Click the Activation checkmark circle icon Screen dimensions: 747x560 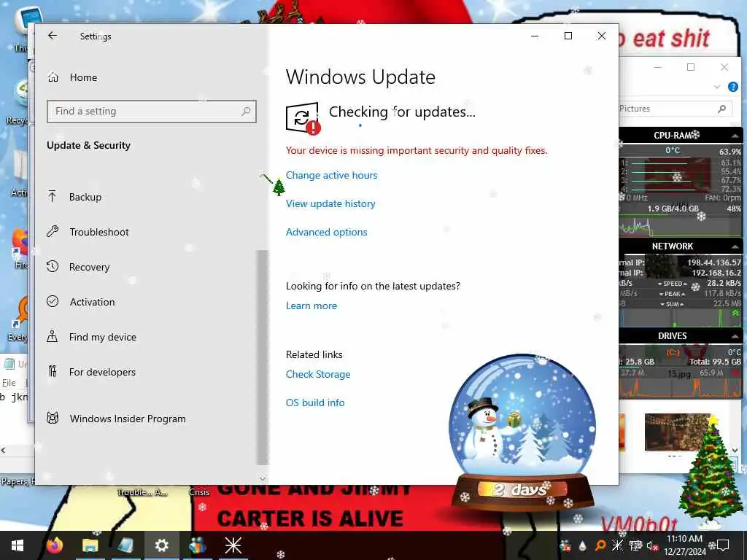pos(53,301)
